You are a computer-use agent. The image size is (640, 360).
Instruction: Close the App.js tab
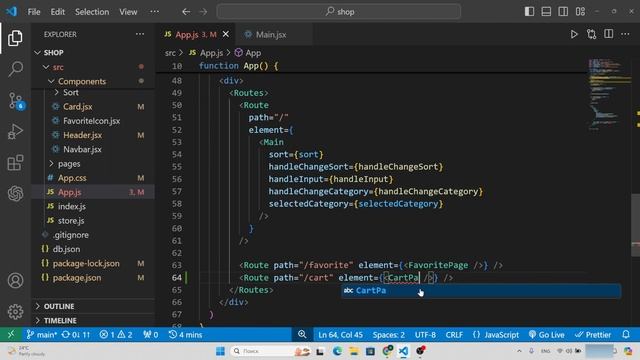226,35
